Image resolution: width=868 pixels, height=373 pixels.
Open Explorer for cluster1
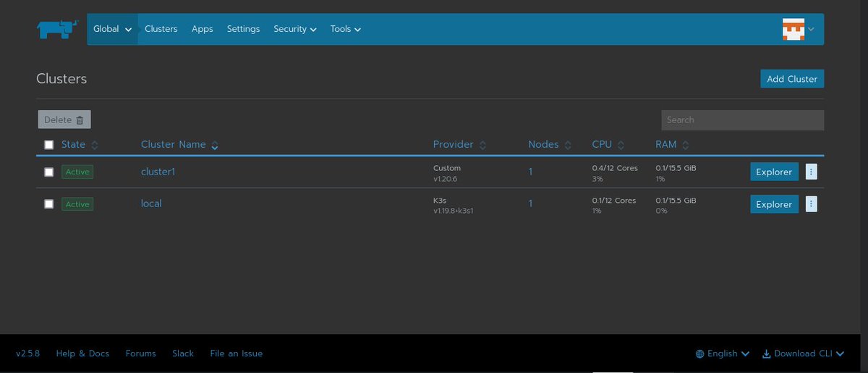point(774,172)
